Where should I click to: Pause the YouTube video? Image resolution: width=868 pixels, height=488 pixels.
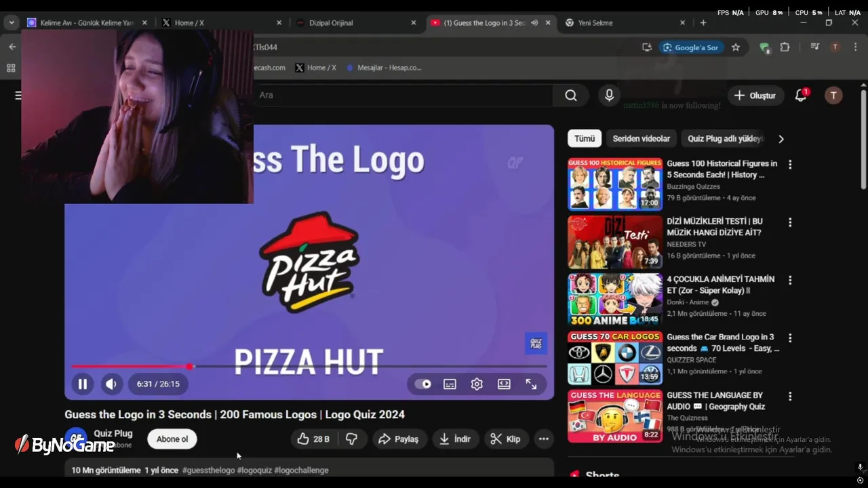[82, 384]
